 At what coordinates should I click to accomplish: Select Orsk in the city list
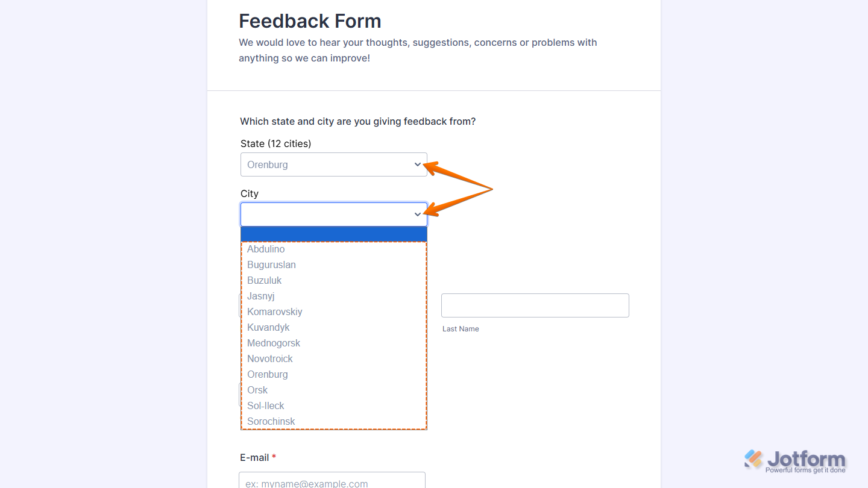click(x=257, y=390)
